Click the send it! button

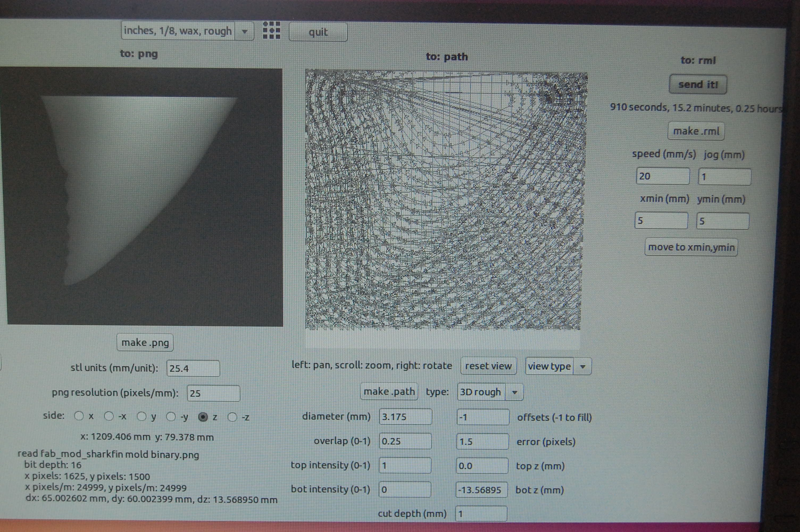coord(698,85)
